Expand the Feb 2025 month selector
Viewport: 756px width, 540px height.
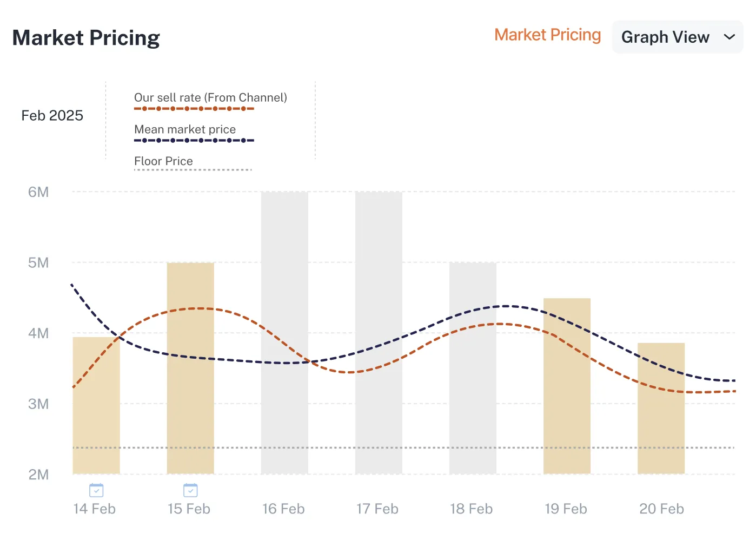52,115
